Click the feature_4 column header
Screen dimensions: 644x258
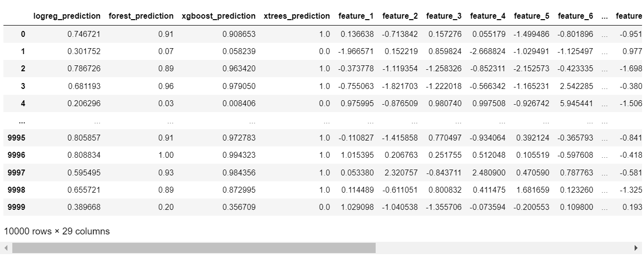point(488,16)
